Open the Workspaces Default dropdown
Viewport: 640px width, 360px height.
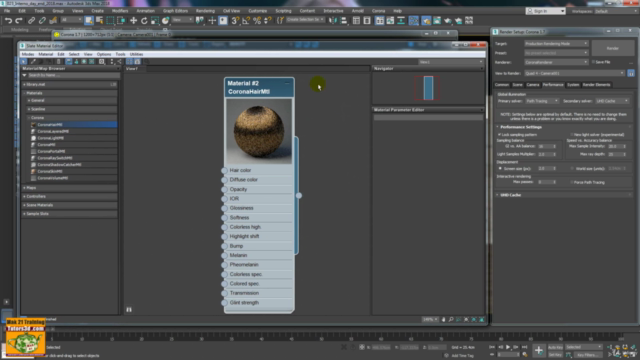pos(616,11)
